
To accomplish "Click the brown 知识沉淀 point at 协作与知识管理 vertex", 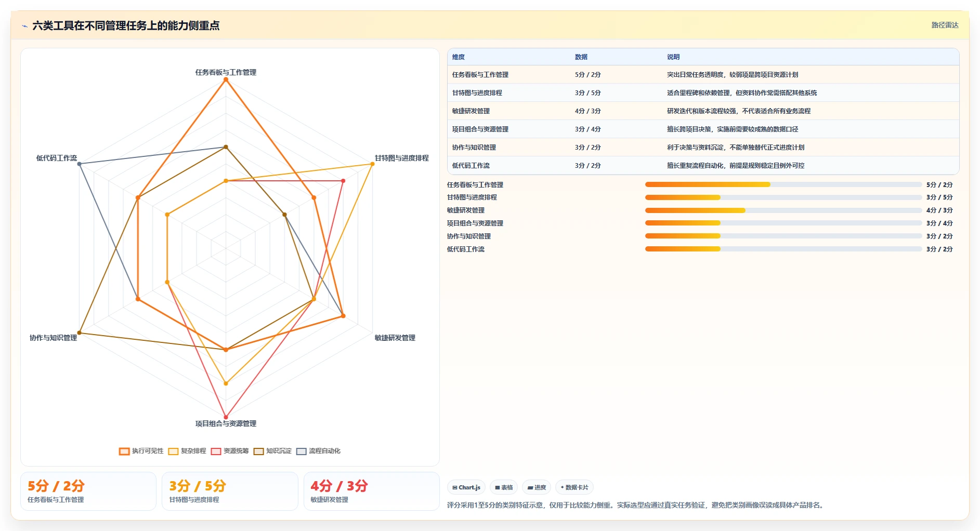I will [x=79, y=333].
